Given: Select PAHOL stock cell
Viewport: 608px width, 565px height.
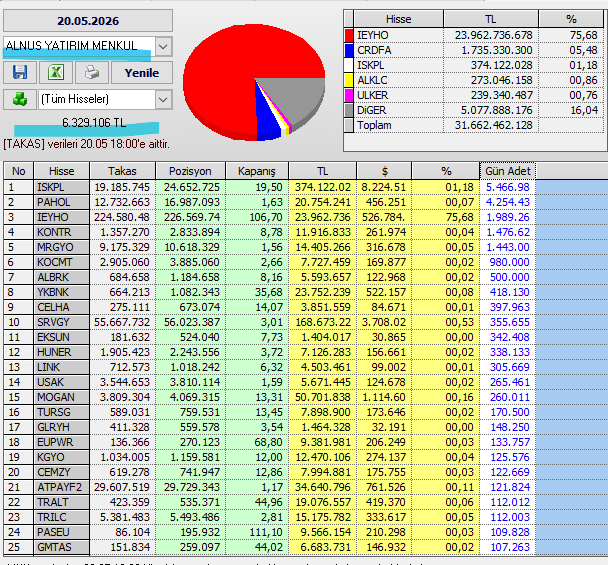Looking at the screenshot, I should (x=62, y=202).
